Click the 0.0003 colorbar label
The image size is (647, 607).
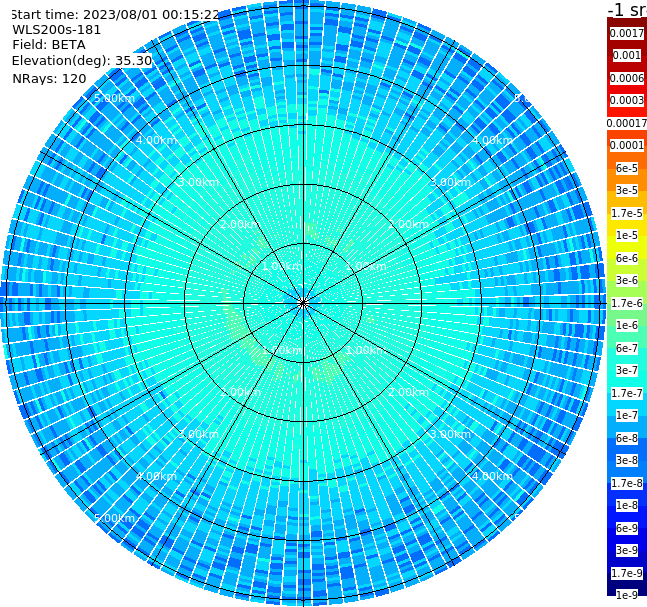click(x=627, y=100)
